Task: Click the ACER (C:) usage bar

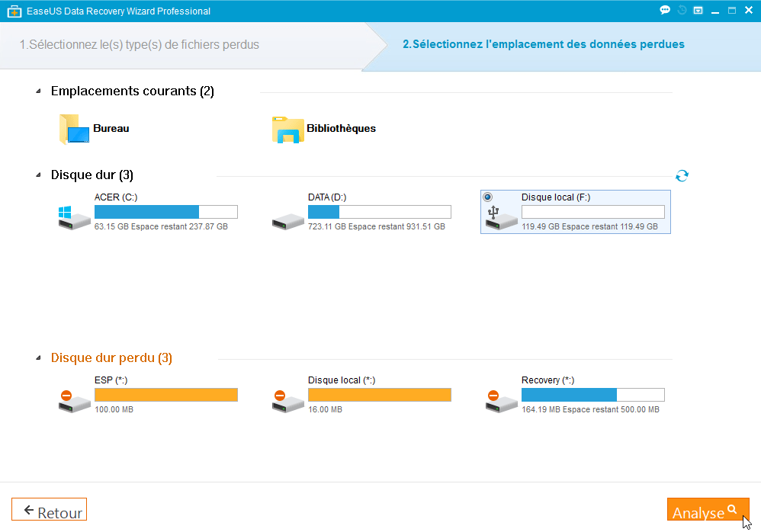Action: pos(166,212)
